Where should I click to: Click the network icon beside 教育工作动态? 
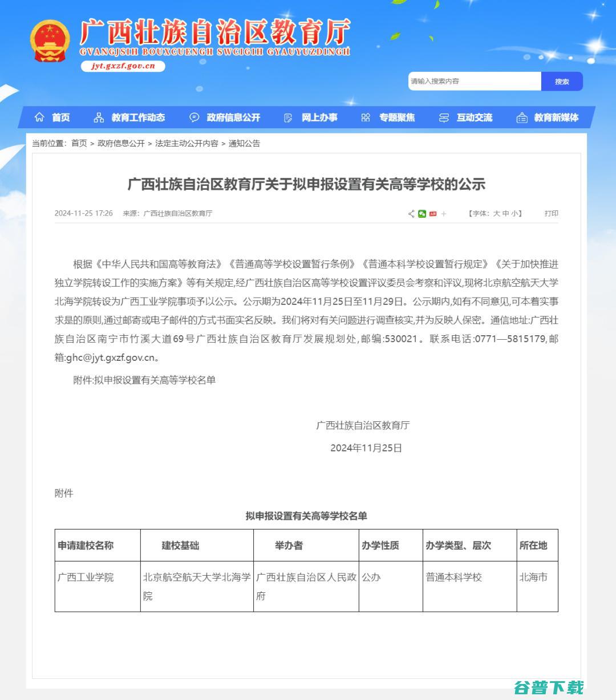pyautogui.click(x=99, y=117)
